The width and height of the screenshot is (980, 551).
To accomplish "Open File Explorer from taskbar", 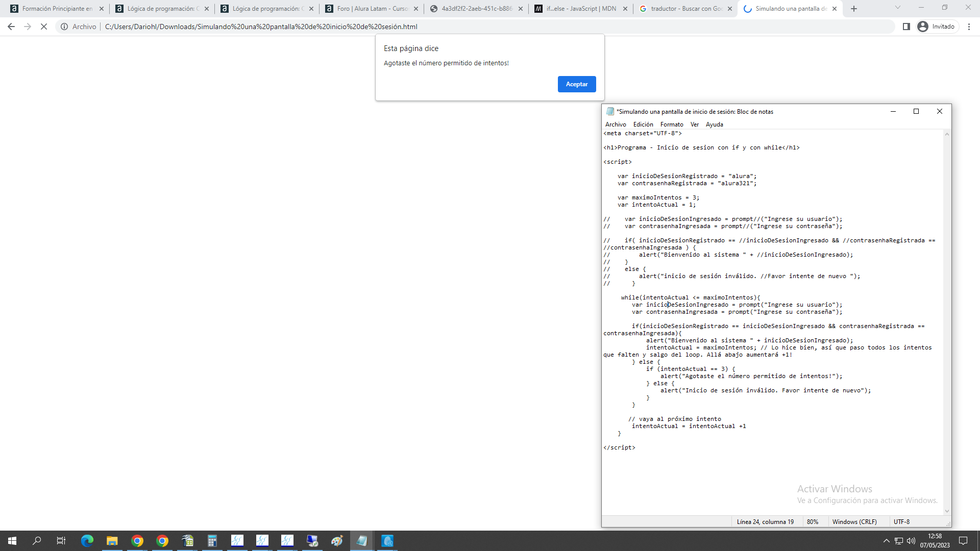I will tap(112, 541).
